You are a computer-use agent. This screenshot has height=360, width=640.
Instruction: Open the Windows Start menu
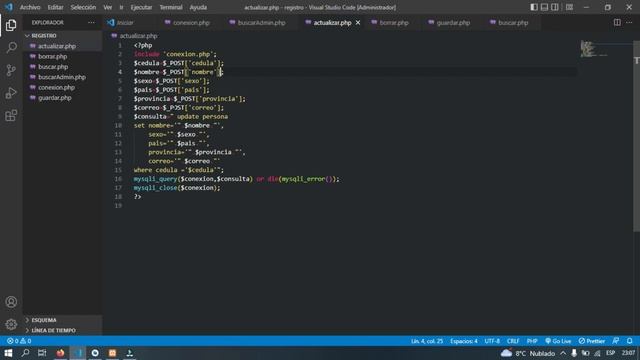click(8, 353)
